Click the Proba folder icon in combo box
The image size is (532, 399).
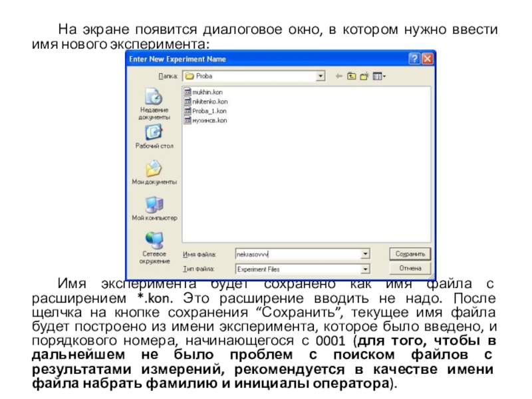tap(190, 76)
